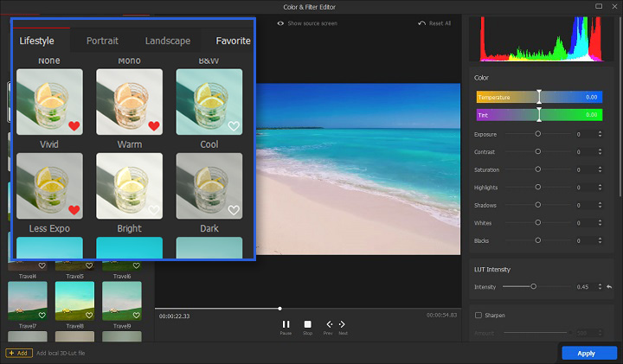
Task: Unfavorite the Mono filter heart
Action: [x=154, y=126]
